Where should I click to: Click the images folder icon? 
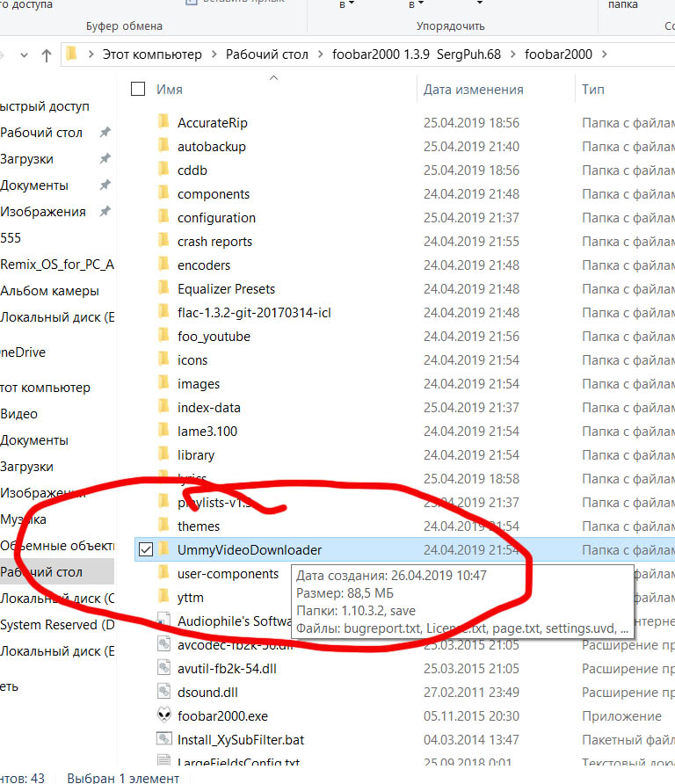(x=163, y=383)
